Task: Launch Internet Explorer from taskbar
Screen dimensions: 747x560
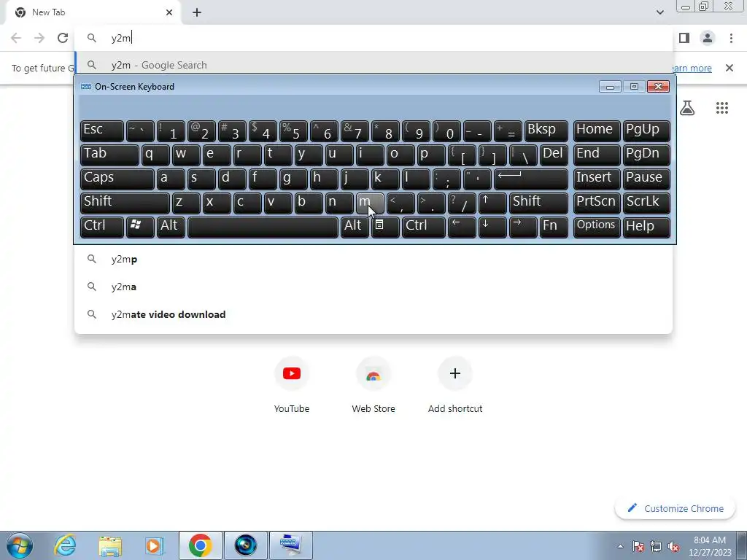Action: [x=65, y=545]
